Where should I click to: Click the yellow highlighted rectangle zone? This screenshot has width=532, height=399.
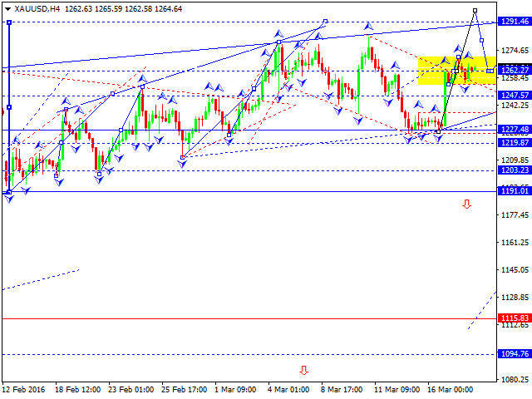click(456, 70)
